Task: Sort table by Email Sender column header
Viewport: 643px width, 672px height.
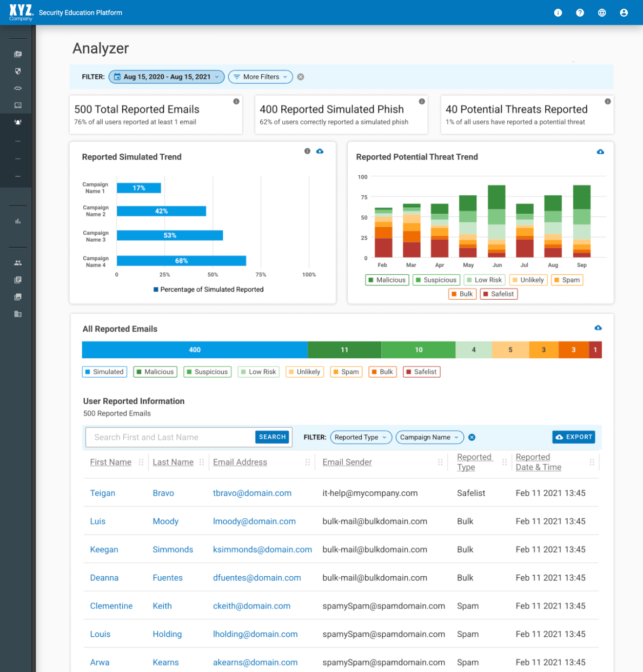Action: coord(347,462)
